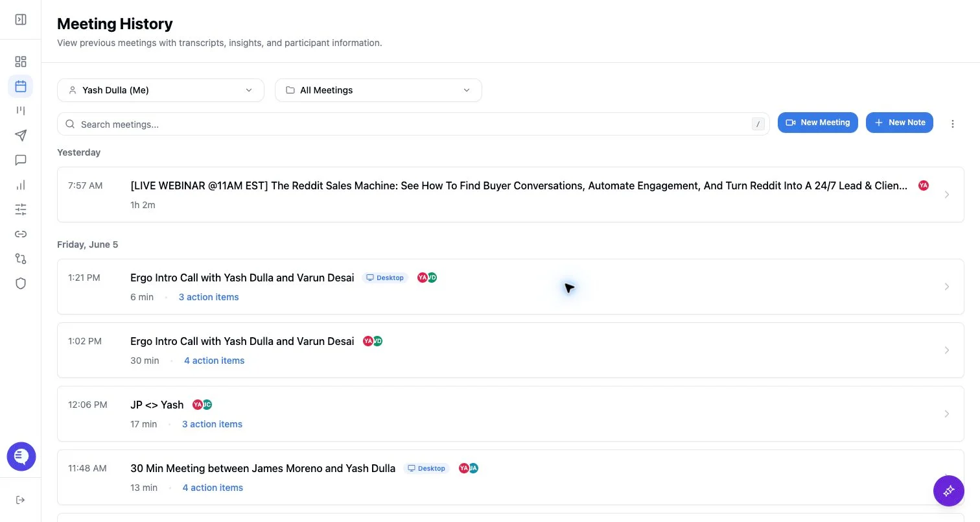Click the Yesterday date header

tap(78, 152)
